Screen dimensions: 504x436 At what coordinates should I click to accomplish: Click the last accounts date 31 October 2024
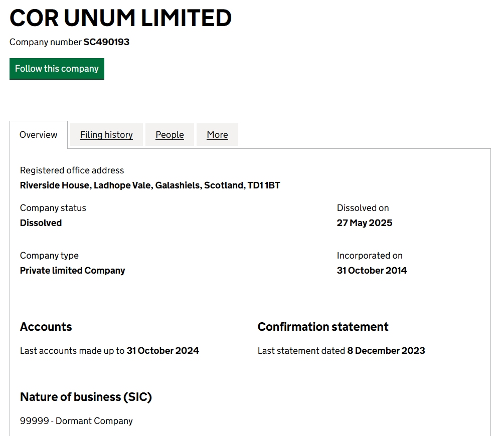click(163, 350)
